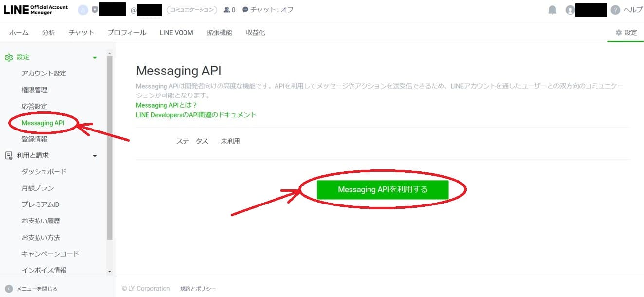This screenshot has height=297, width=644.
Task: Collapse the 設定 section arrow
Action: coord(95,58)
